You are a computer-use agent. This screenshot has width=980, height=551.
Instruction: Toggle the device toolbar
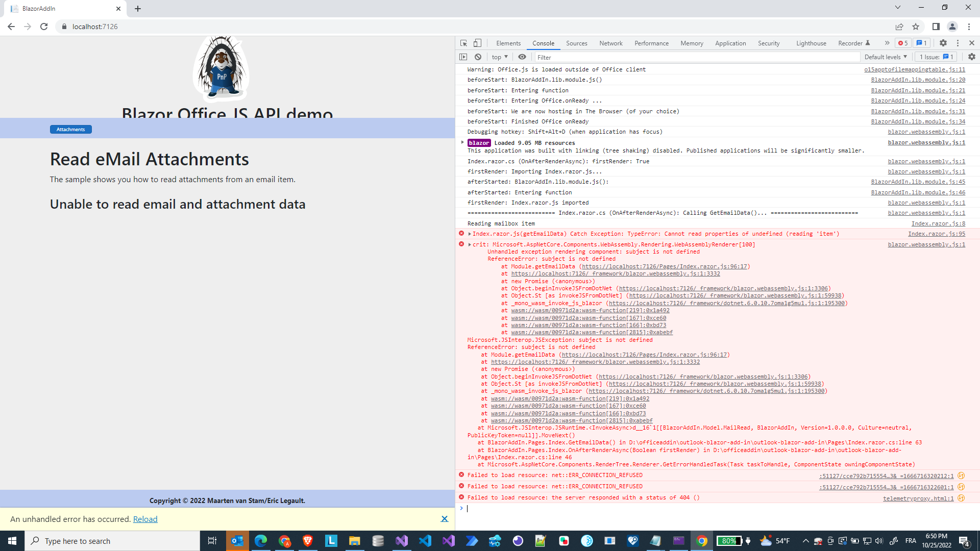[x=478, y=43]
